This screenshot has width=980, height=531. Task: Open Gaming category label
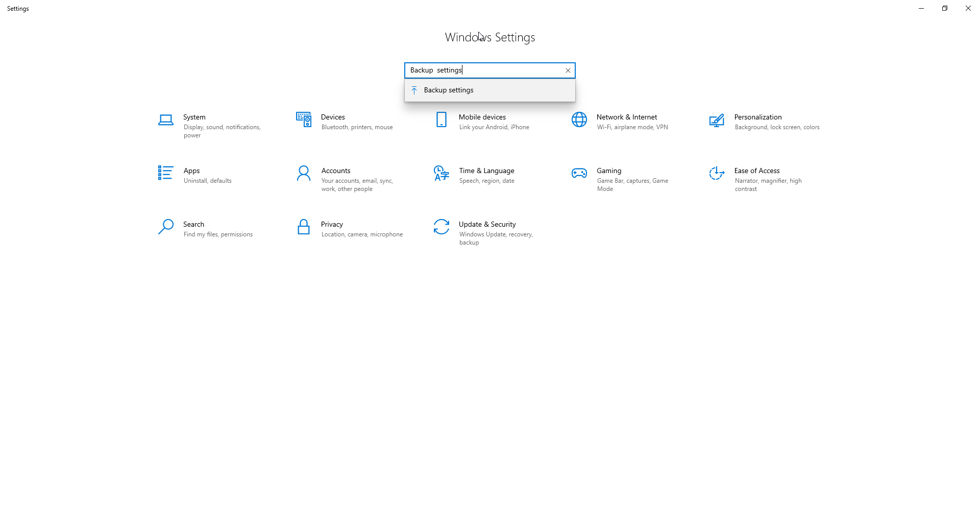(609, 171)
